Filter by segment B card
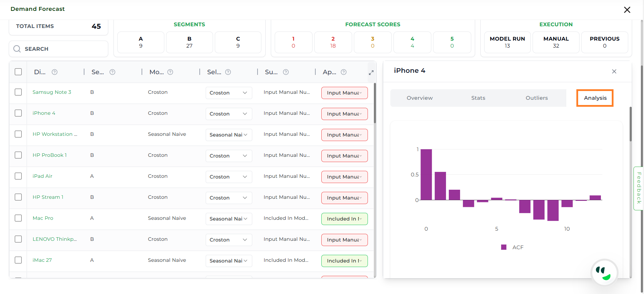The width and height of the screenshot is (644, 294). coord(189,42)
